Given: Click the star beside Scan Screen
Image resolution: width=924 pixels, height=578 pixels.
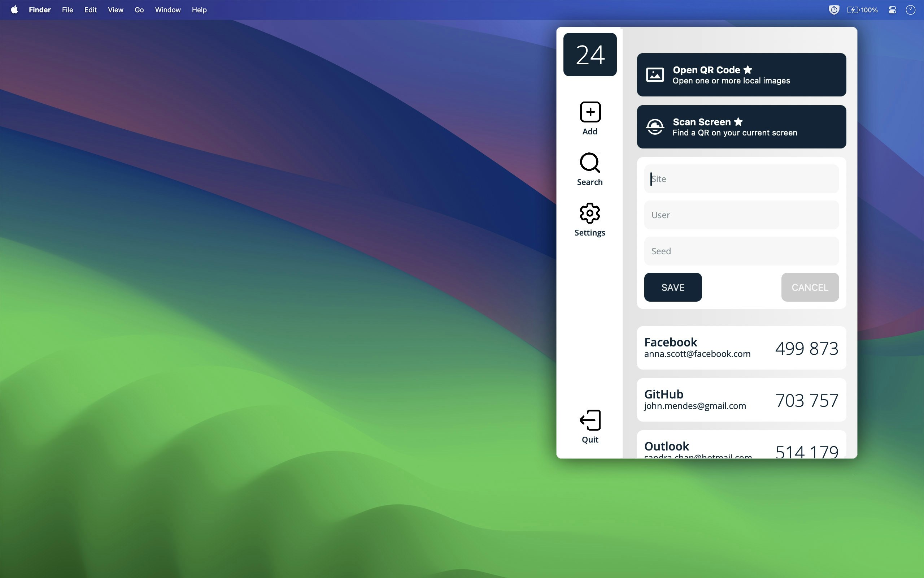Looking at the screenshot, I should click(x=738, y=122).
